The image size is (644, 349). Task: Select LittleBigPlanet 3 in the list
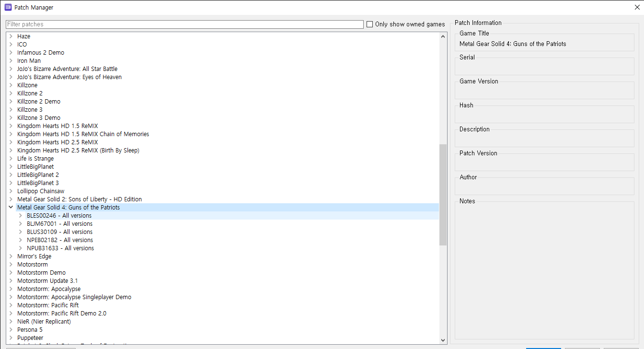(38, 183)
